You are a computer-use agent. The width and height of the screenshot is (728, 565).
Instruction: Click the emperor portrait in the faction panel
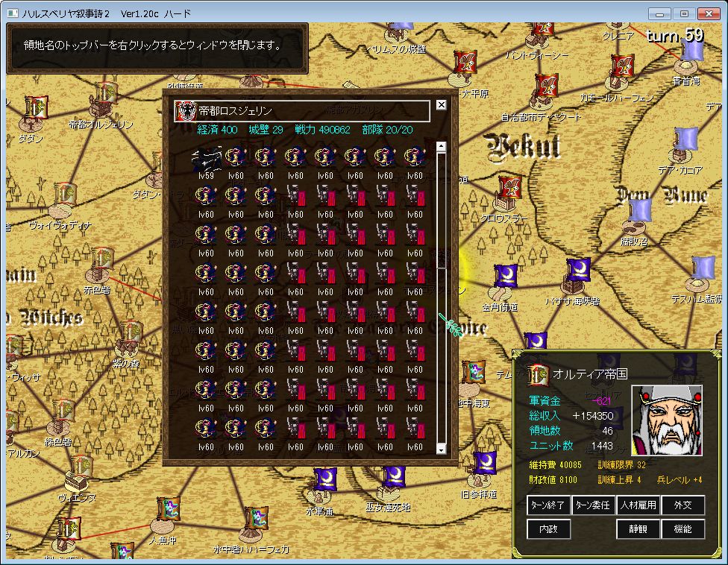pos(667,420)
